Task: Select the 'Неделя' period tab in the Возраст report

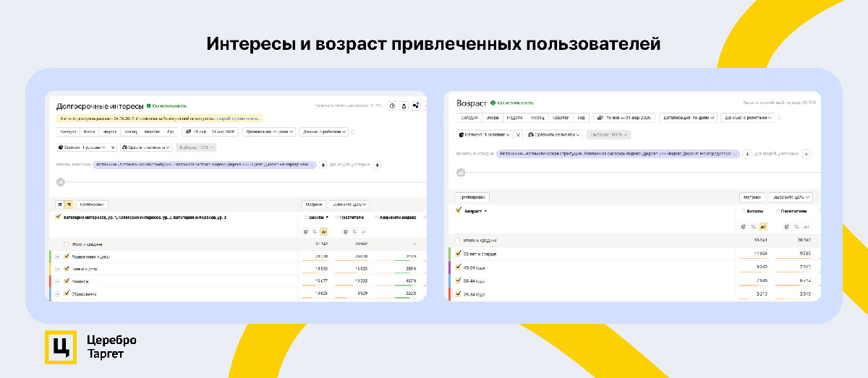Action: pos(514,117)
